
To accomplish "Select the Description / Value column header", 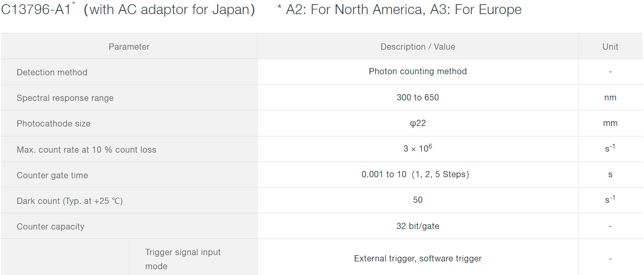I will 418,47.
